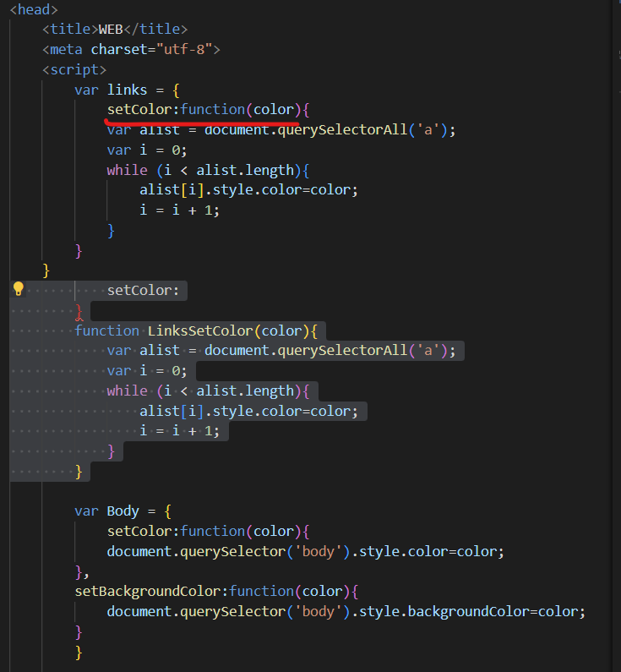Click the 'style.color=color;' querySelector('body') line
Image resolution: width=621 pixels, height=672 pixels.
(305, 552)
